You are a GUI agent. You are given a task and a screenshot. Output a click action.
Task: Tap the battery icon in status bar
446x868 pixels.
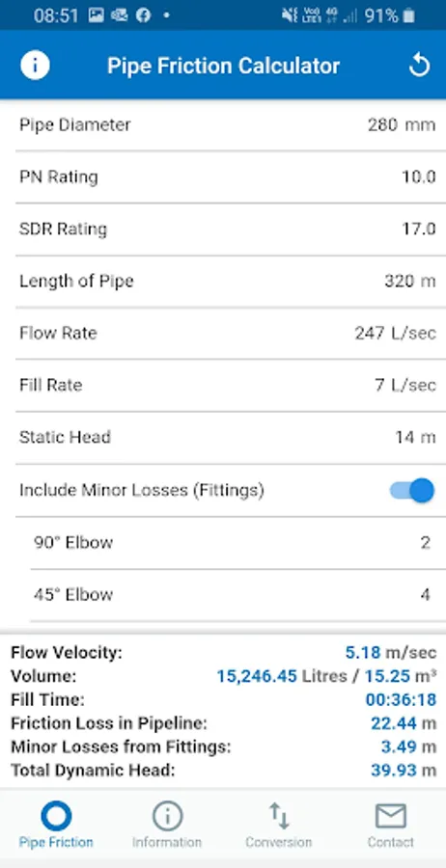tap(409, 16)
